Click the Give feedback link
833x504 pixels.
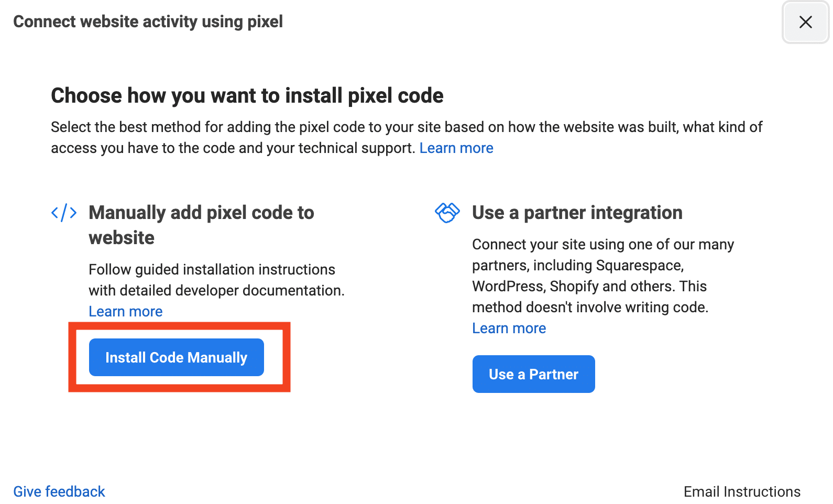pyautogui.click(x=59, y=491)
